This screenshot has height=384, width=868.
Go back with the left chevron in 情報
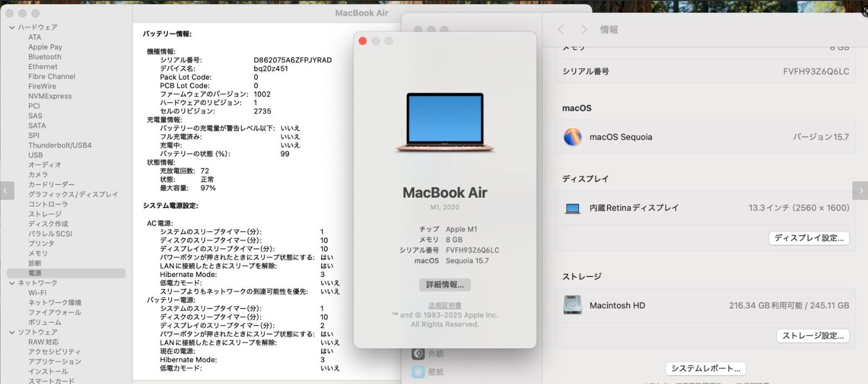click(561, 29)
